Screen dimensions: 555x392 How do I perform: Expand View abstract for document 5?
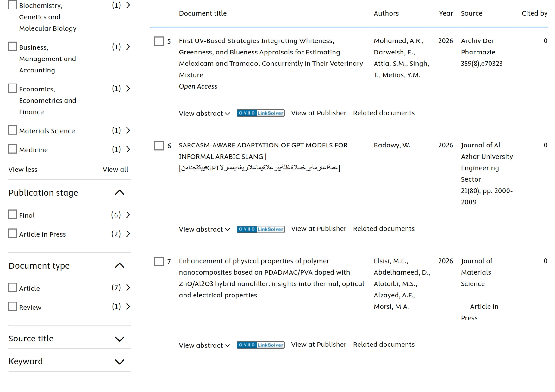pyautogui.click(x=204, y=114)
